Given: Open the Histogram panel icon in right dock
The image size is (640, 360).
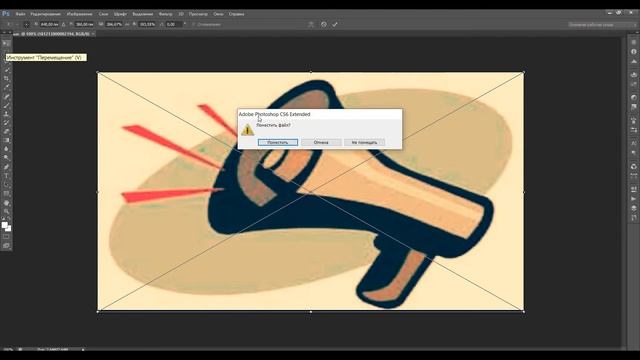Looking at the screenshot, I should point(633,62).
